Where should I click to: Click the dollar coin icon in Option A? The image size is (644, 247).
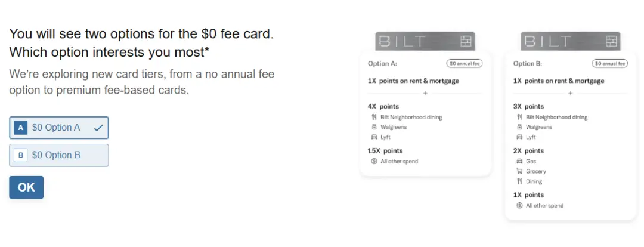[x=374, y=162]
